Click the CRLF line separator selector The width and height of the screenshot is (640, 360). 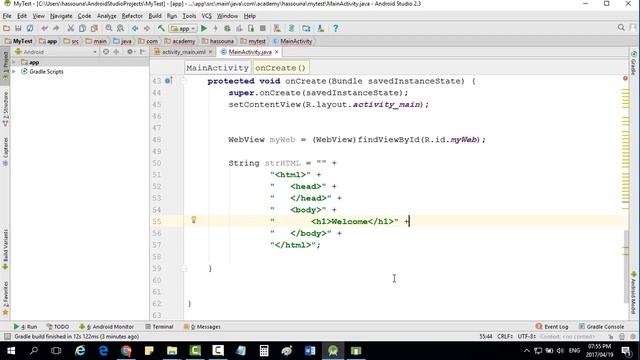(505, 336)
